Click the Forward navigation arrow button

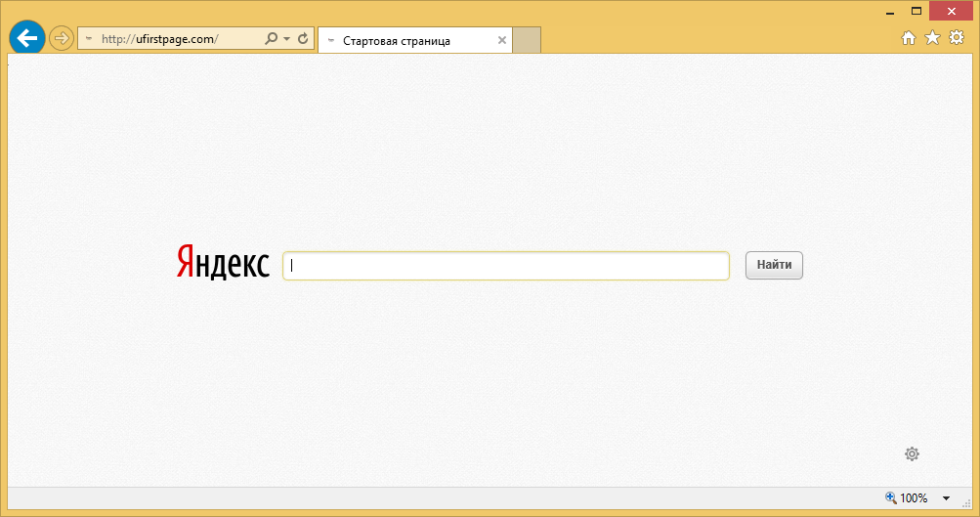(62, 39)
